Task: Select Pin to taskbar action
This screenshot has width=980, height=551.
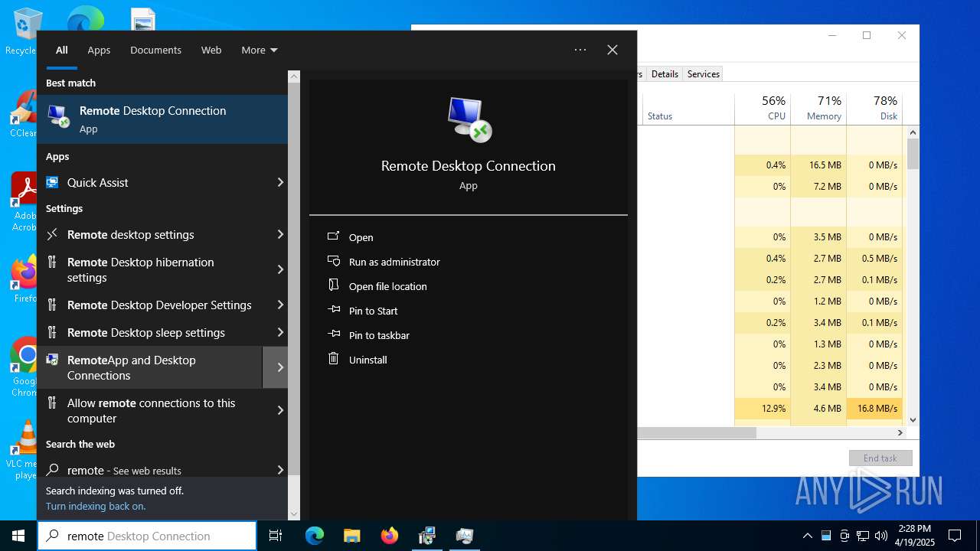Action: tap(379, 335)
